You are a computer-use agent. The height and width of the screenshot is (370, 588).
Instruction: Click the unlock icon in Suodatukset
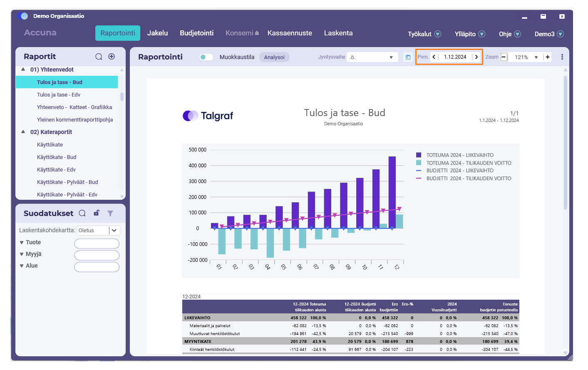tap(97, 213)
